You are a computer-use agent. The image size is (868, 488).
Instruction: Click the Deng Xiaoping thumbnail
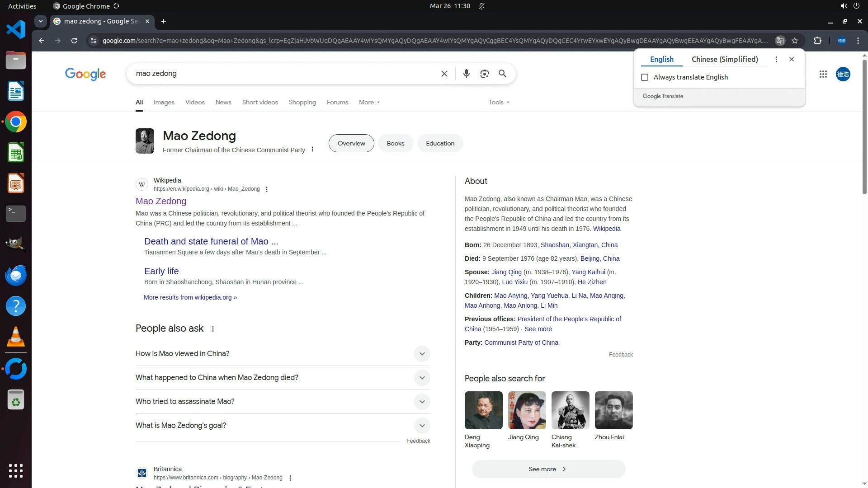pyautogui.click(x=483, y=410)
